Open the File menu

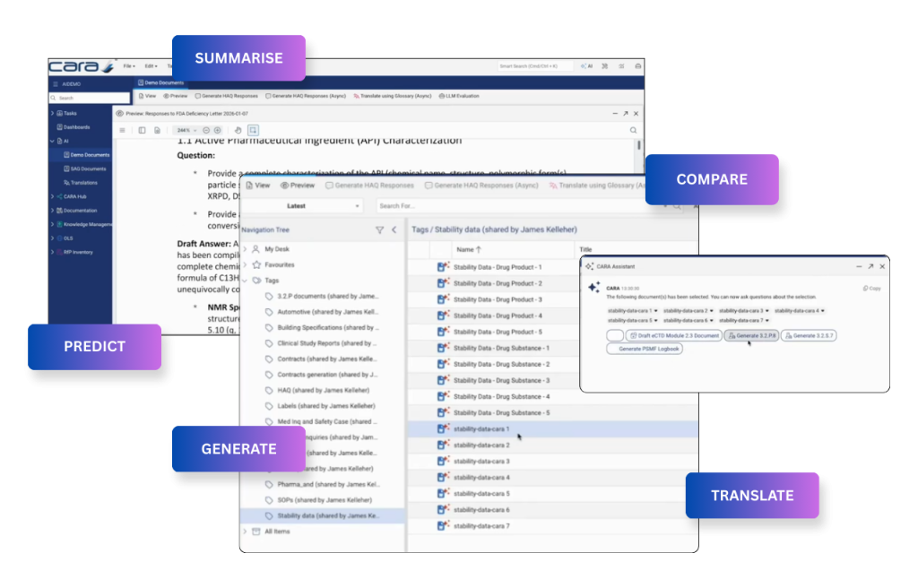coord(129,66)
